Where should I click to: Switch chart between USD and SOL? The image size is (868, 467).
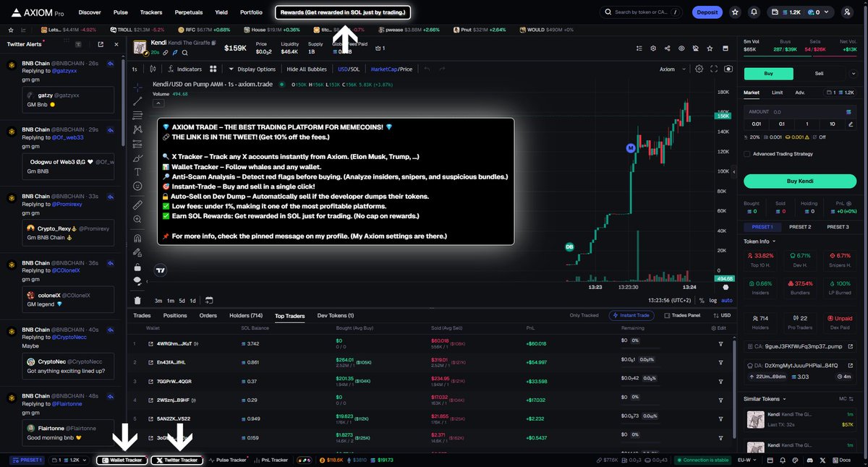[349, 69]
